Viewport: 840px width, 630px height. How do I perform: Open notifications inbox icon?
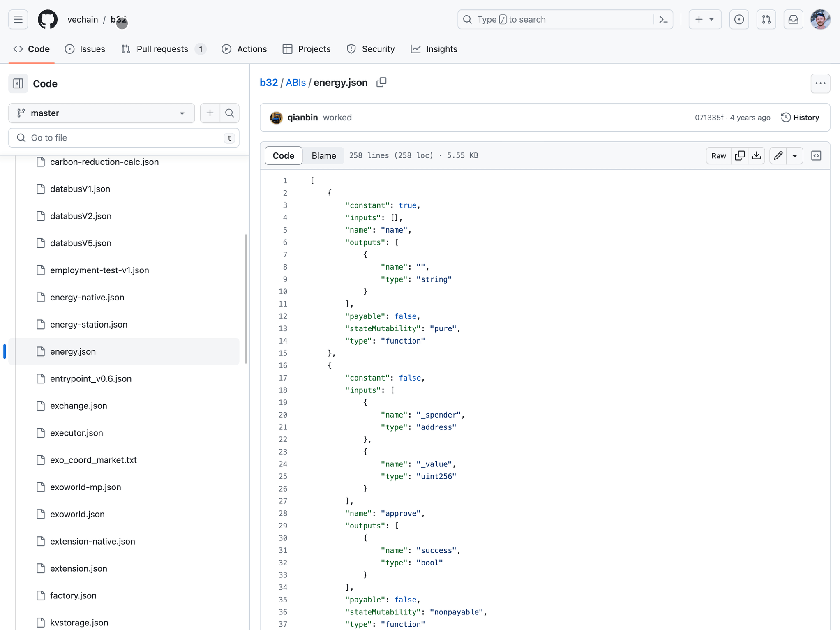793,19
